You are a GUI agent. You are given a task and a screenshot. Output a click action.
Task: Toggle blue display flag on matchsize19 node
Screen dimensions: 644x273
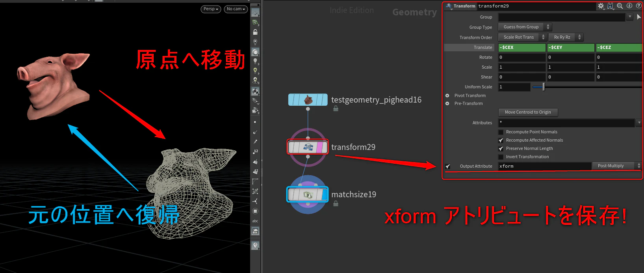click(x=325, y=194)
